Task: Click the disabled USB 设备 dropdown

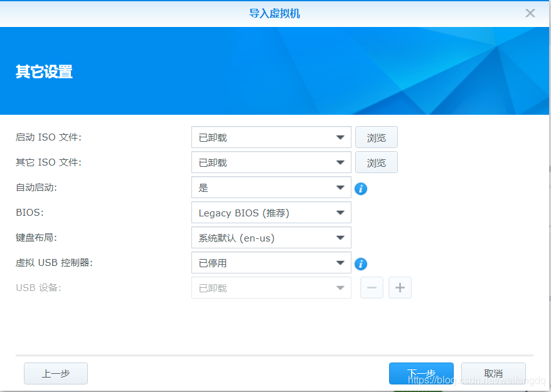Action: pyautogui.click(x=271, y=287)
